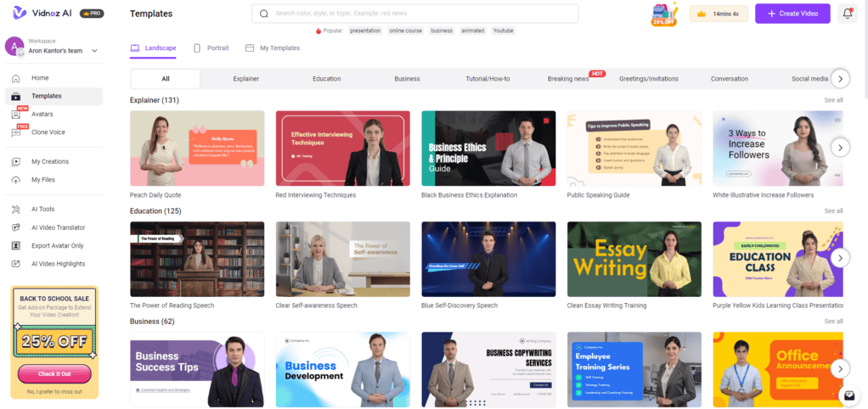Select the Business category tab
This screenshot has height=409, width=868.
click(x=408, y=79)
